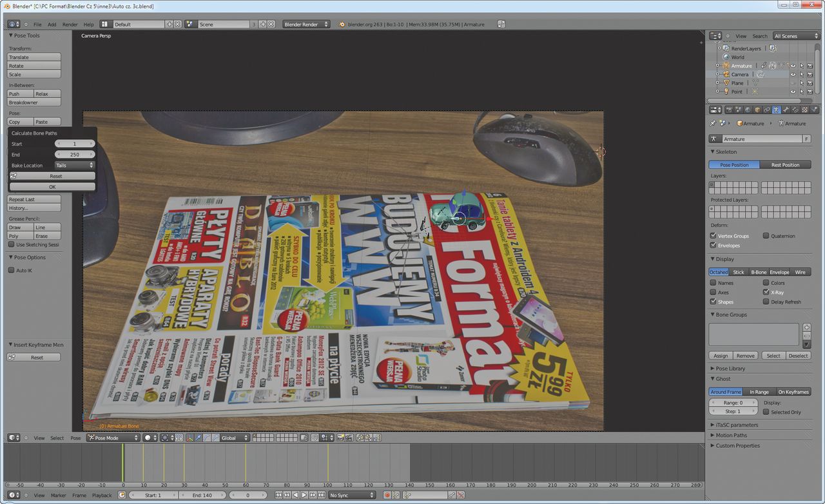Select the B-Bone display type
825x504 pixels.
[x=759, y=272]
